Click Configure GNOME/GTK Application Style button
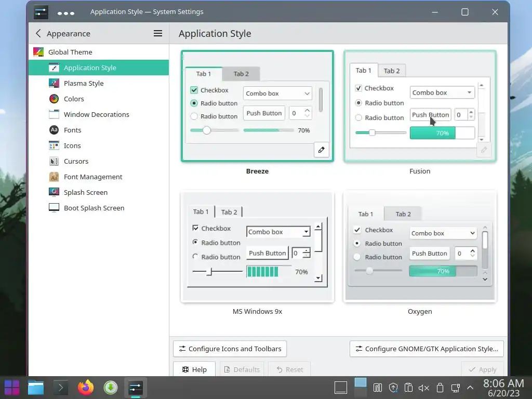Screen dimensions: 532x399 click(x=427, y=349)
